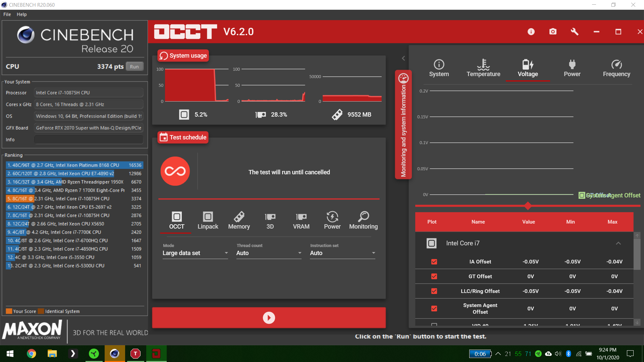644x362 pixels.
Task: Open the Thread count dropdown
Action: coord(269,253)
